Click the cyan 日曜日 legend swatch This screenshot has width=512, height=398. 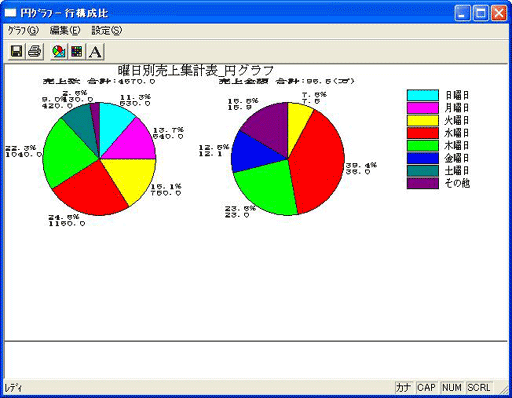422,95
